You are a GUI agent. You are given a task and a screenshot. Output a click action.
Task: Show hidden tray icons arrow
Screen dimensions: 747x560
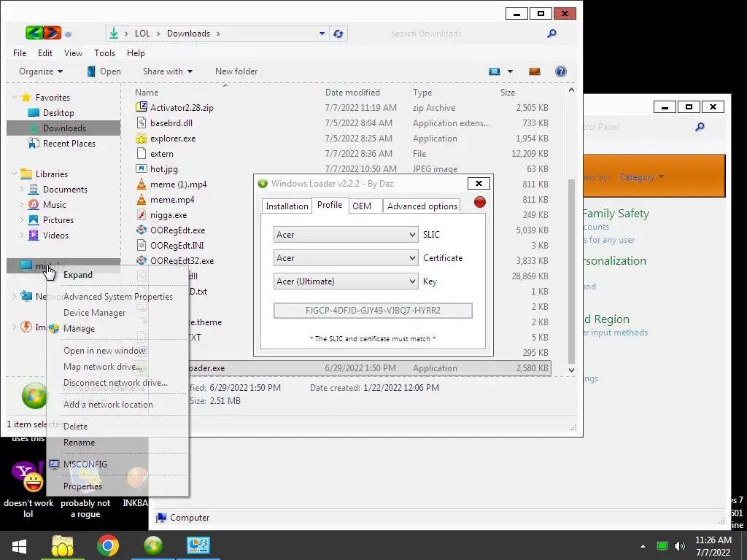tap(643, 546)
